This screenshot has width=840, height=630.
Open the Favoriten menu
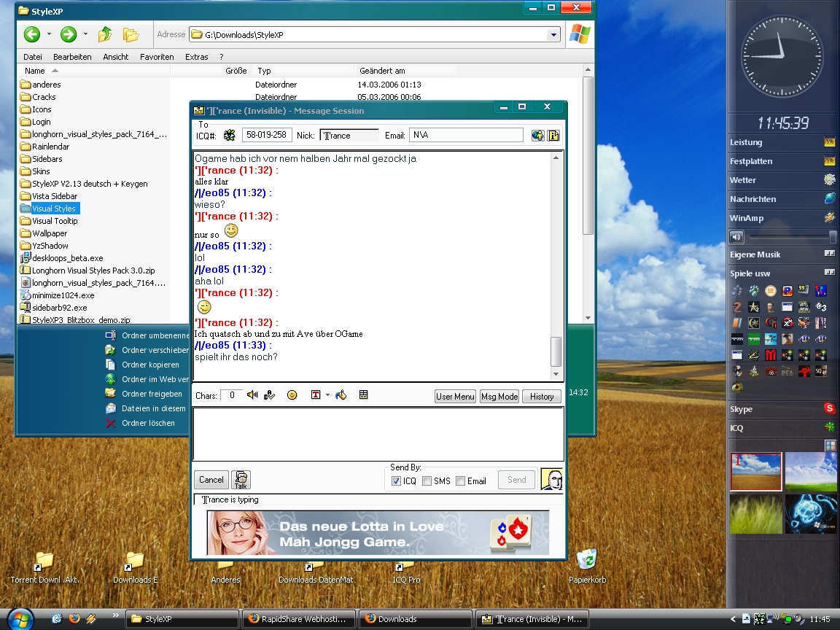click(157, 57)
